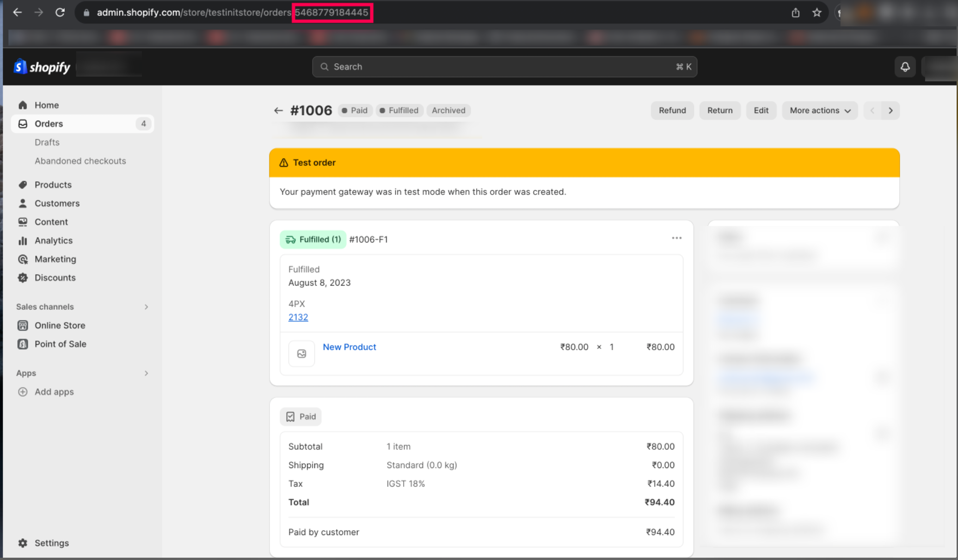Open Products in sidebar

(x=53, y=185)
